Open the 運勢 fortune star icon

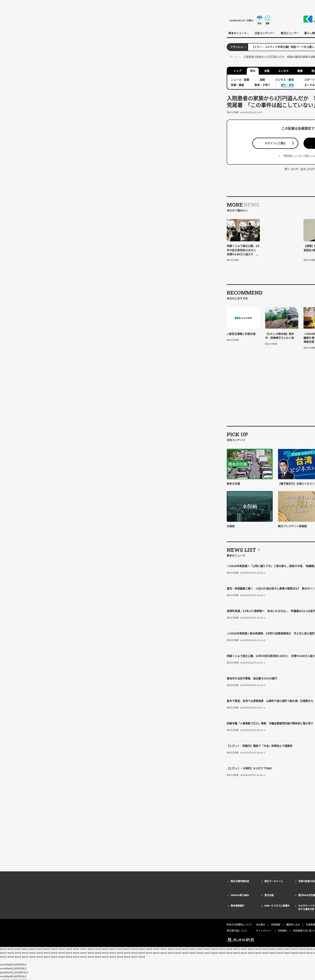click(x=267, y=18)
